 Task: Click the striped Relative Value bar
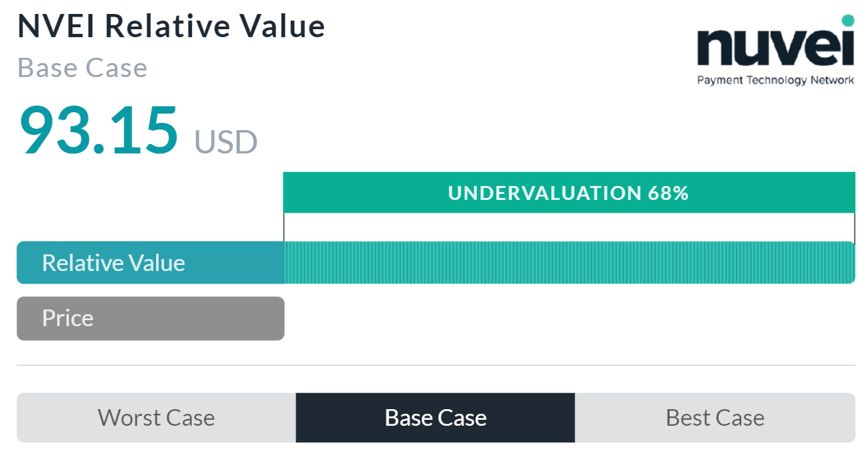tap(570, 263)
